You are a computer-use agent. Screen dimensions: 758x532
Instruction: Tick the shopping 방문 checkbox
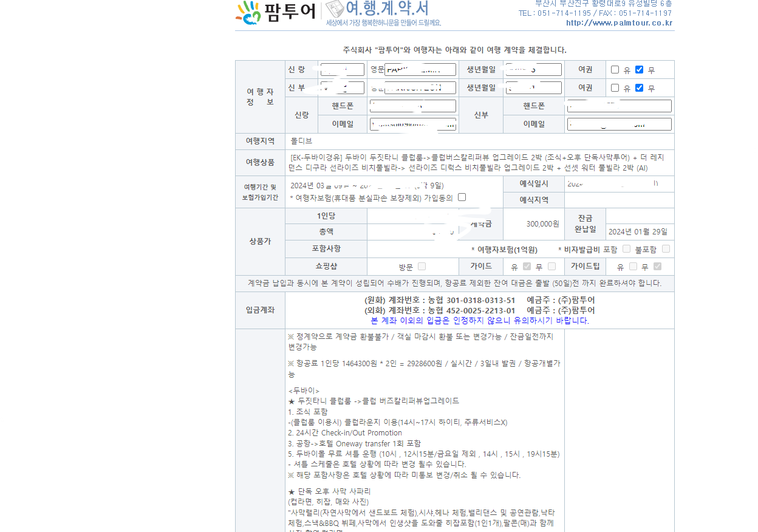tap(422, 267)
